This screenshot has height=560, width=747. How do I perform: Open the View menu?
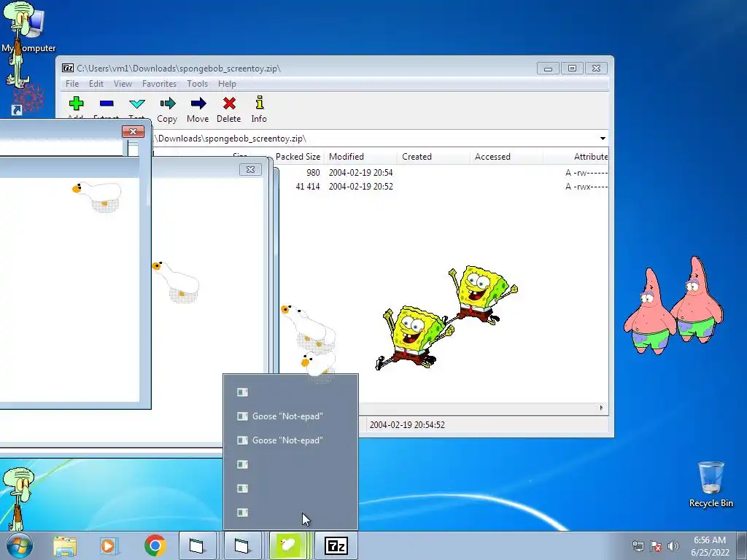click(x=123, y=84)
